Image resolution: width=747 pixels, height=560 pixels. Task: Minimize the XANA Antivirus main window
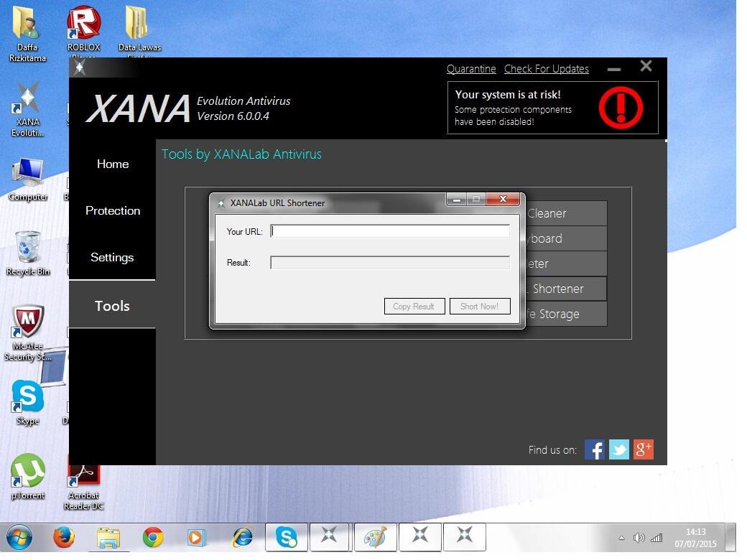pos(614,69)
